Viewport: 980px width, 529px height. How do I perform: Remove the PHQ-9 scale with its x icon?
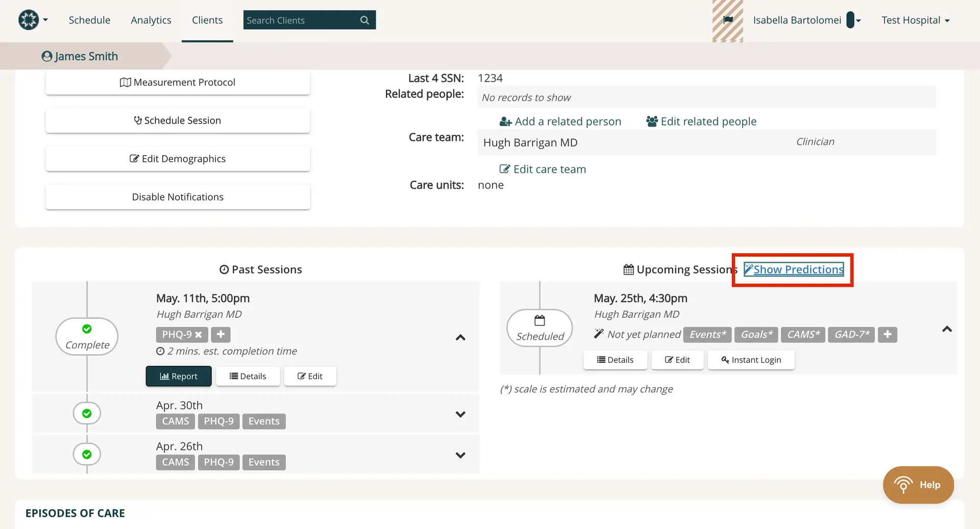[199, 335]
